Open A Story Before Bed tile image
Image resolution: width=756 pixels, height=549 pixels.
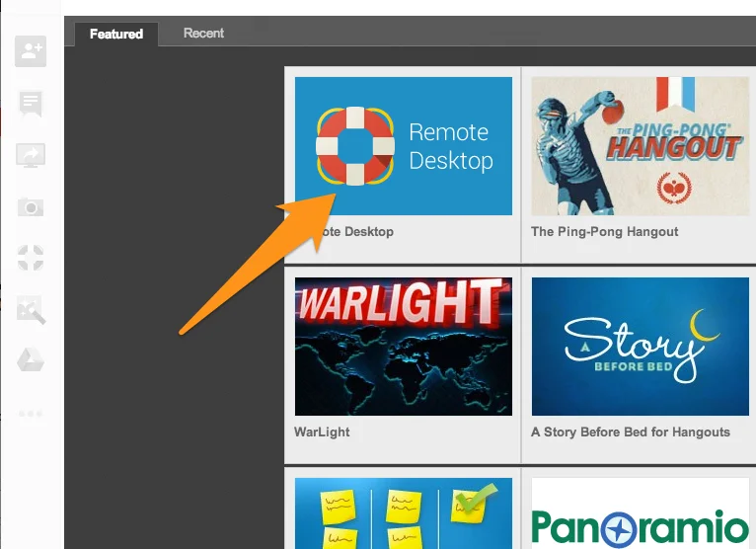click(x=641, y=347)
